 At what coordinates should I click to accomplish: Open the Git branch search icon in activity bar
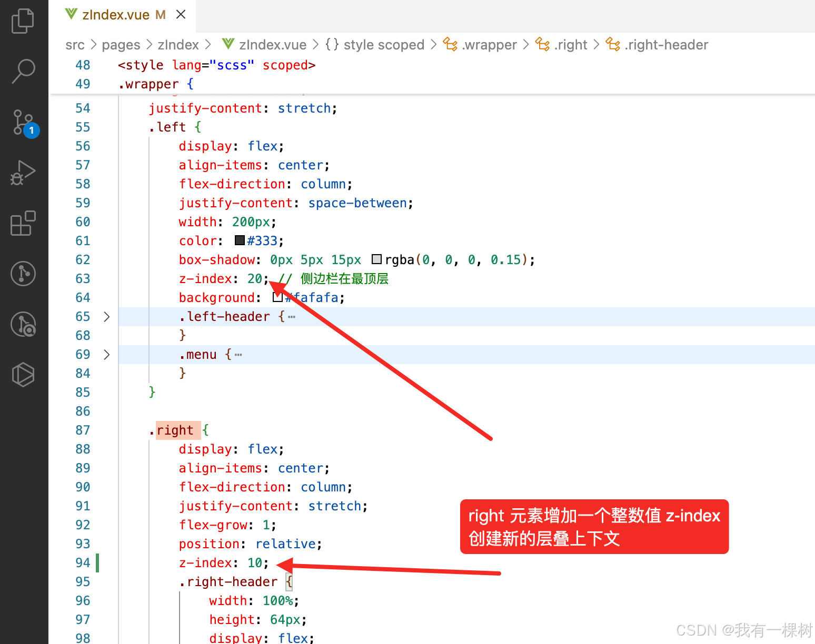pos(23,324)
